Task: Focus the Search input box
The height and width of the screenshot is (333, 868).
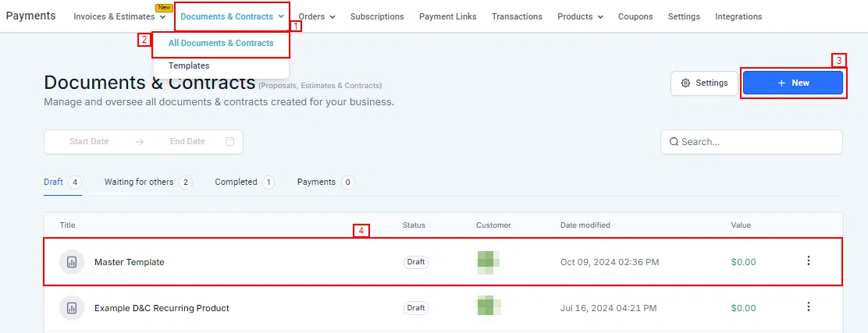Action: [x=752, y=142]
